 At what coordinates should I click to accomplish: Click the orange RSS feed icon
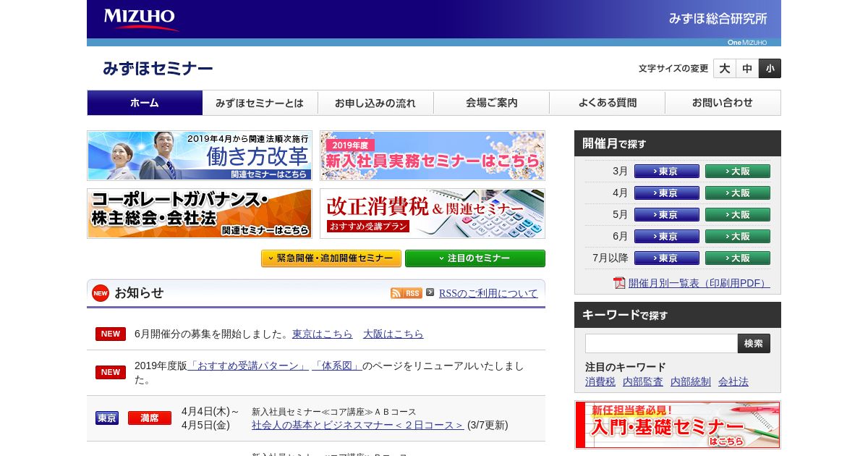click(x=407, y=292)
